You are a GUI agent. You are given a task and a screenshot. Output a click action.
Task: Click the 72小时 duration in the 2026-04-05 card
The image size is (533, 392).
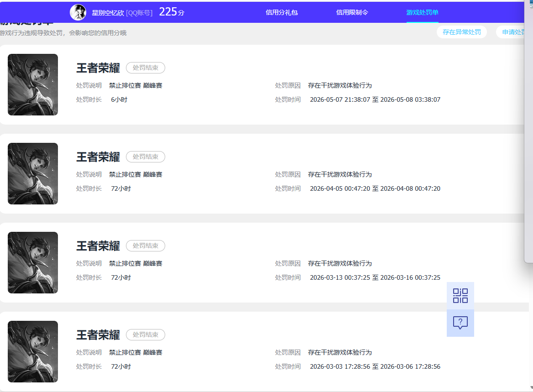(120, 188)
